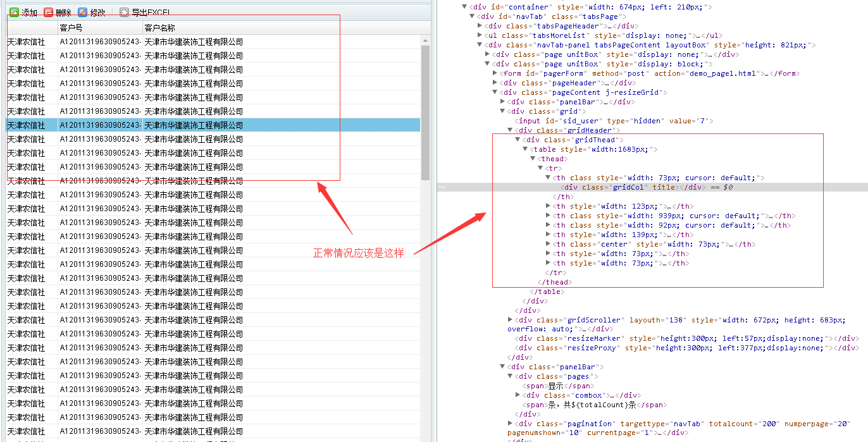Expand the div class="combox" node
This screenshot has width=868, height=442.
click(518, 395)
